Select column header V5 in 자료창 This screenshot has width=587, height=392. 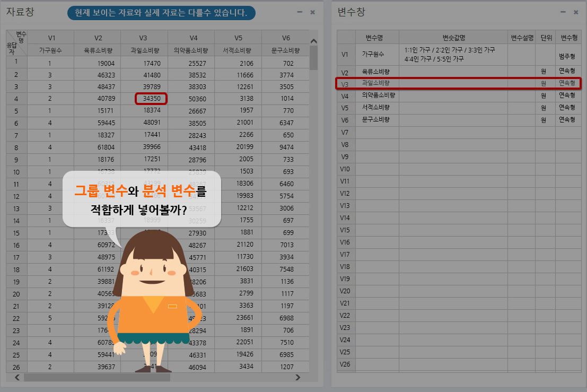click(239, 38)
